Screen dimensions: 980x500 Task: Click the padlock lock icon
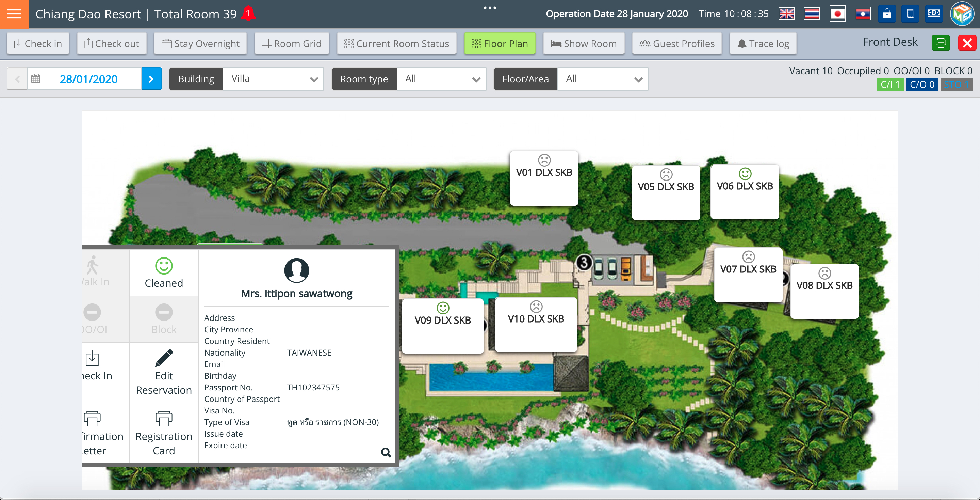click(x=887, y=14)
